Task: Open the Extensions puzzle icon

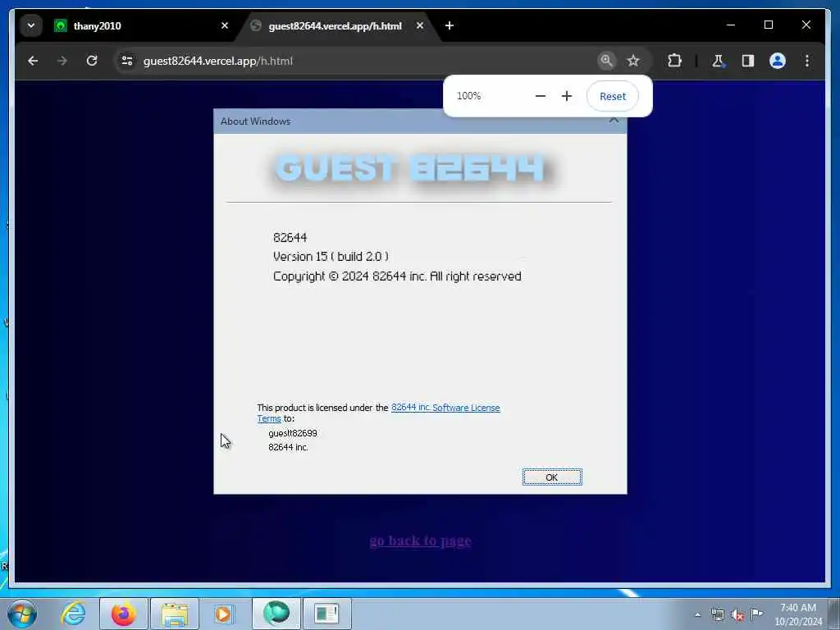Action: (674, 61)
